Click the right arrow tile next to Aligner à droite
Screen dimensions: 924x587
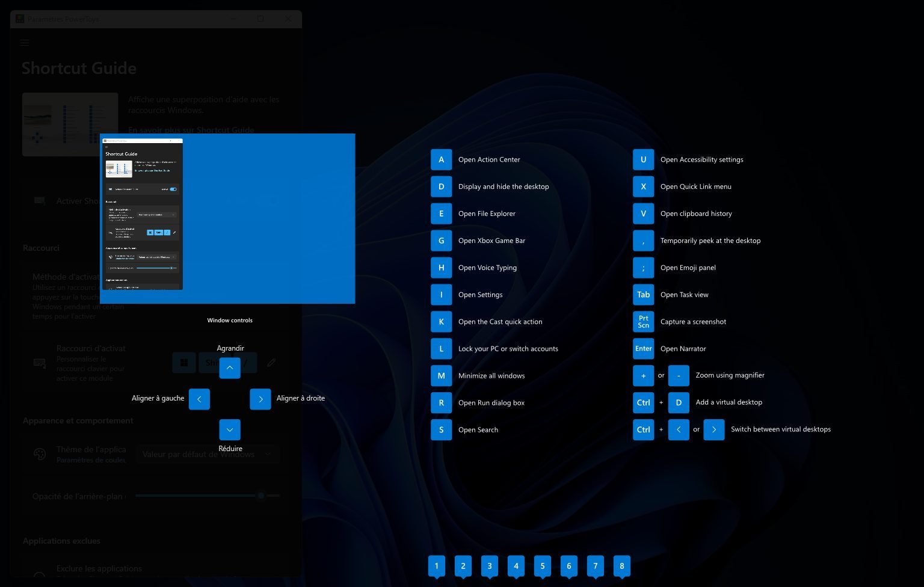tap(260, 399)
